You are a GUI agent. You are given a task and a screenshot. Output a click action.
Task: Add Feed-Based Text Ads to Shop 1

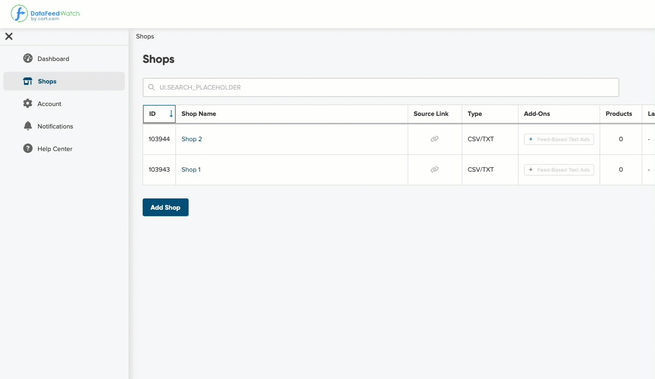[x=559, y=170]
